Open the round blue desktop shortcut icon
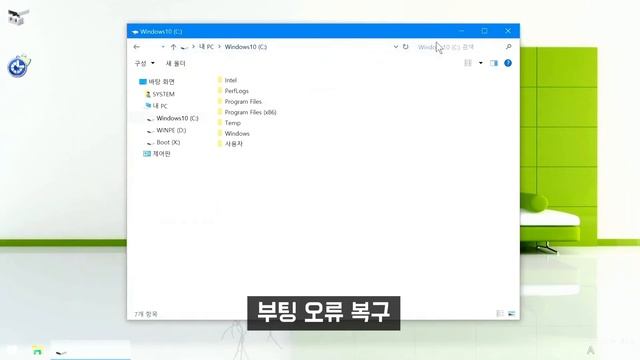This screenshot has width=640, height=360. [19, 66]
